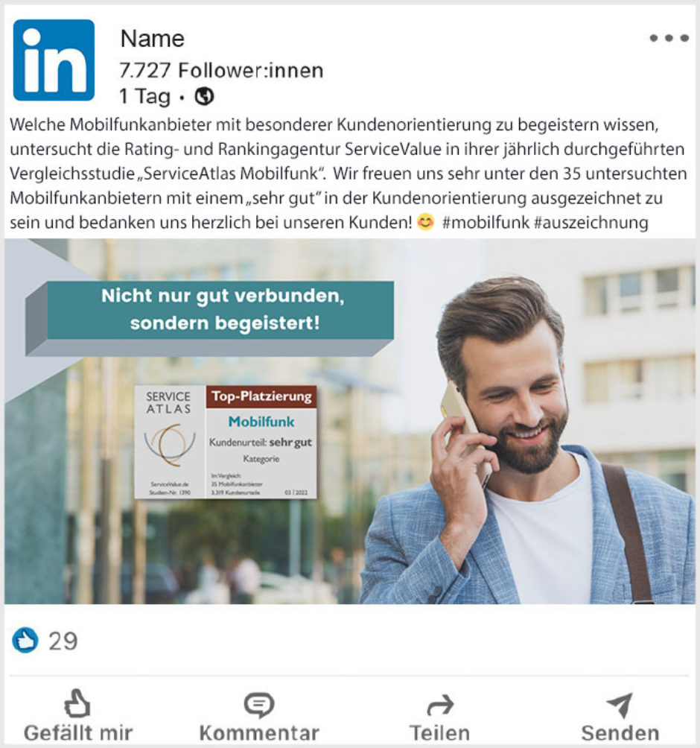The image size is (700, 748).
Task: Click the 'Nicht nur gut verbunden' banner
Action: 210,318
